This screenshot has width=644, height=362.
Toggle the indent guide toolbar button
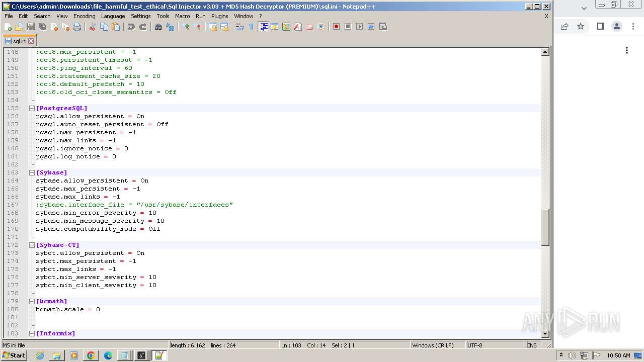(263, 27)
